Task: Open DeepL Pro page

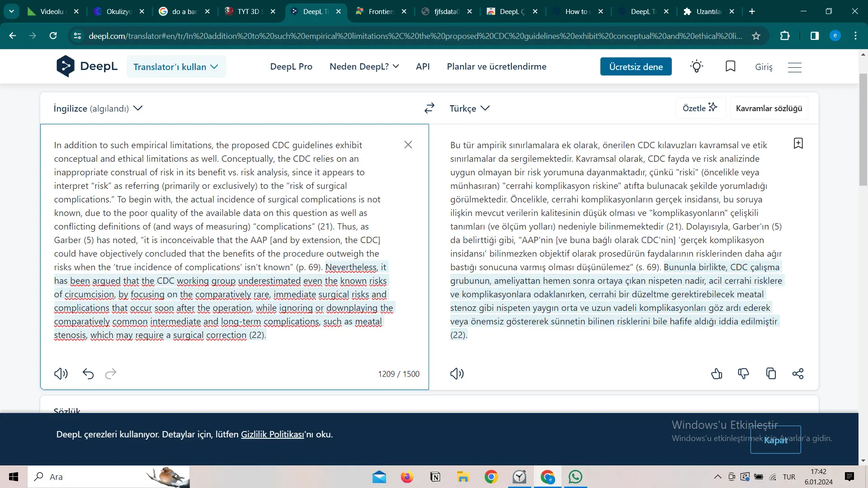Action: point(291,66)
